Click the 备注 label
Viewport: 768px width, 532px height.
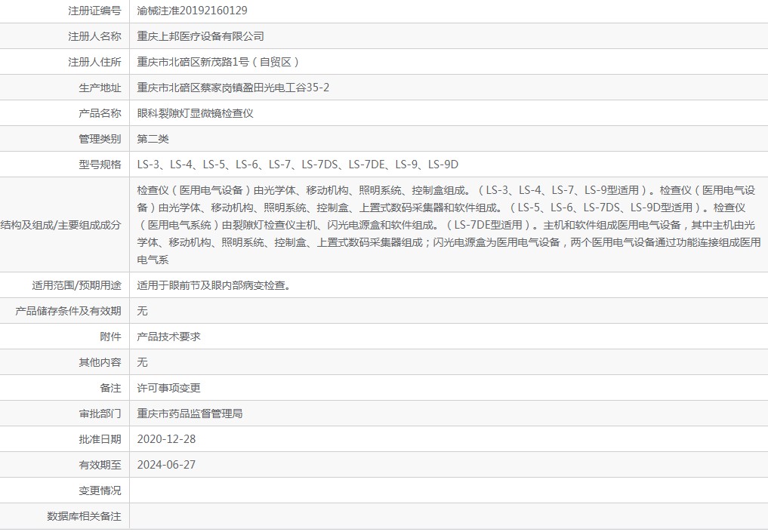coord(110,388)
